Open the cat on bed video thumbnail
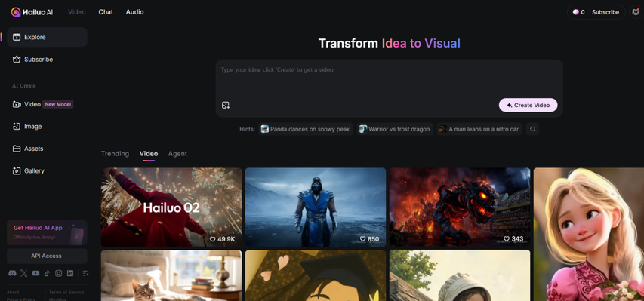 click(171, 275)
